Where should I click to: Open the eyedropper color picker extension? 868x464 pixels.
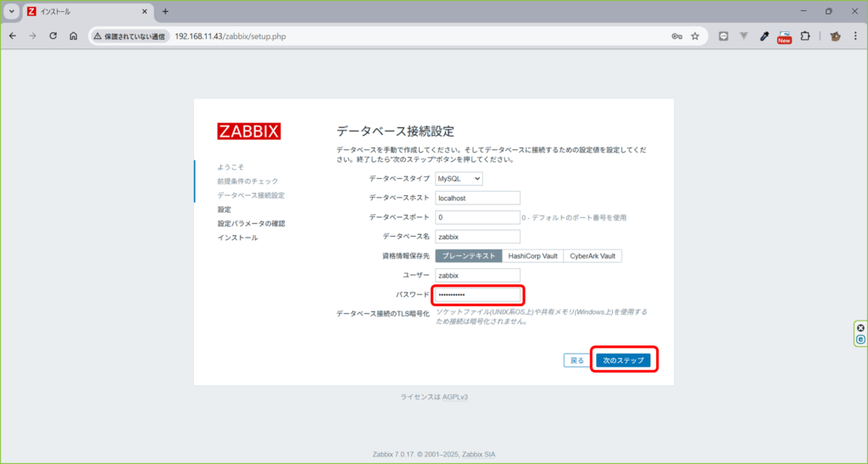(765, 36)
